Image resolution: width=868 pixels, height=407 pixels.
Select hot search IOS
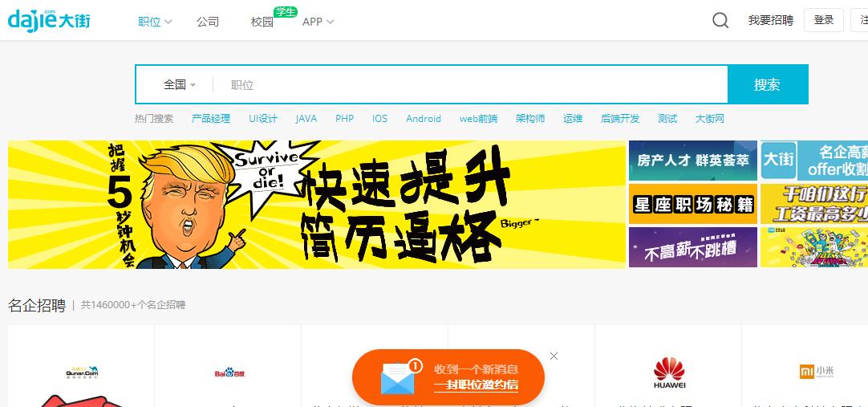[379, 119]
